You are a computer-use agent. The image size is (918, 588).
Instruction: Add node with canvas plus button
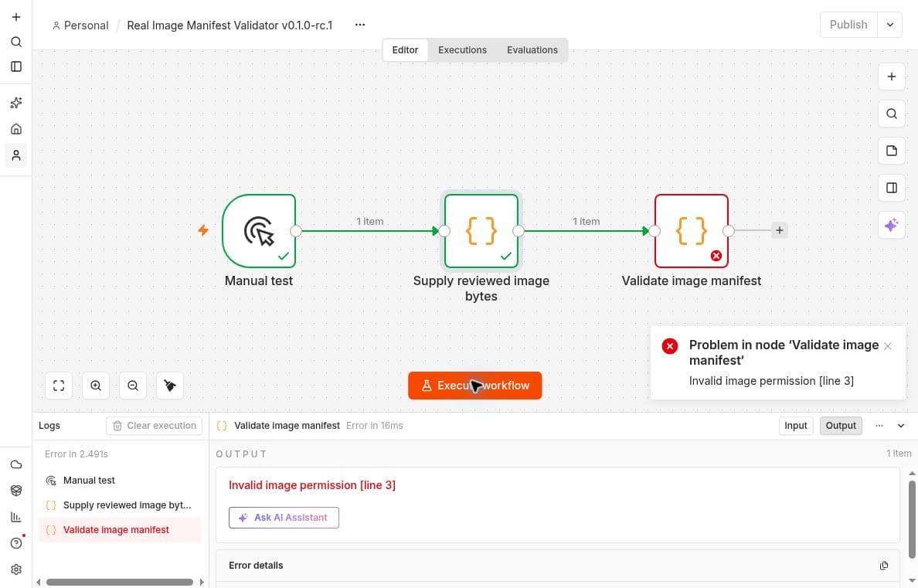[892, 76]
